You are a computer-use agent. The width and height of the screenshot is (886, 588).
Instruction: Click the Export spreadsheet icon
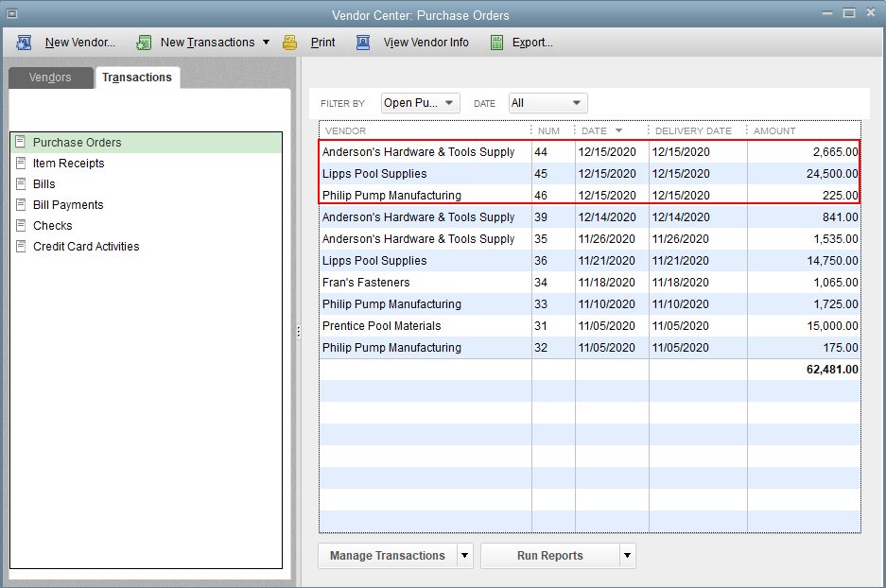point(496,43)
